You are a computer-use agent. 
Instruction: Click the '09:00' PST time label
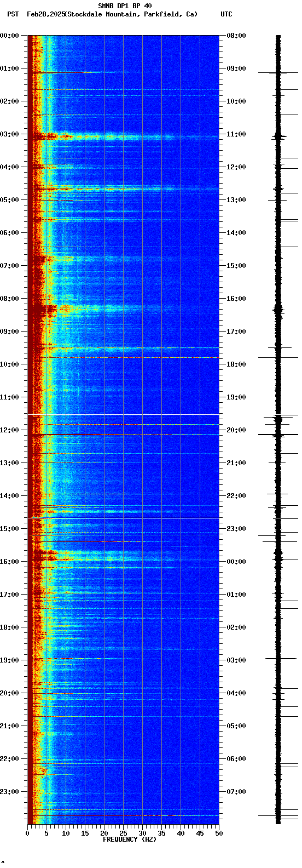pos(9,332)
